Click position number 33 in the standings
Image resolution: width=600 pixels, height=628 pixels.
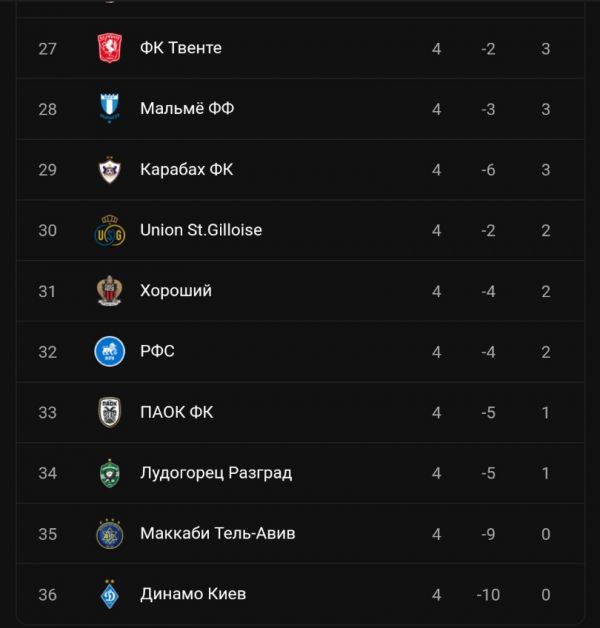48,412
